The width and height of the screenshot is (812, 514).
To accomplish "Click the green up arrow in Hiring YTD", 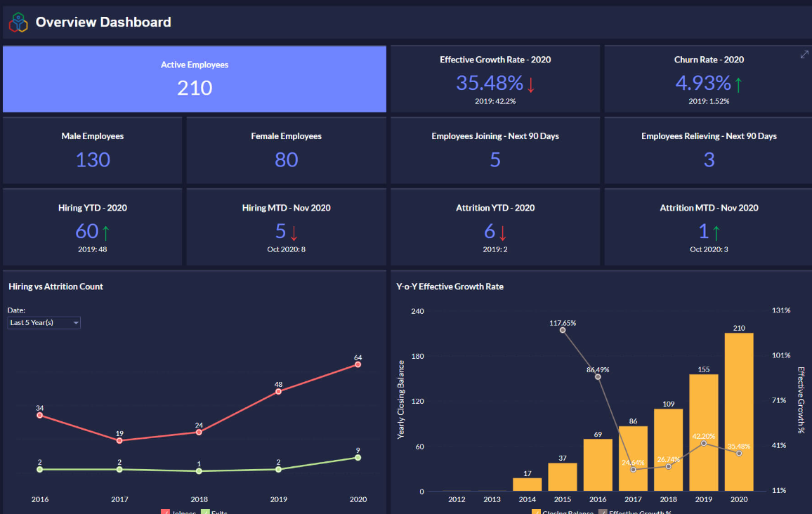I will tap(106, 232).
